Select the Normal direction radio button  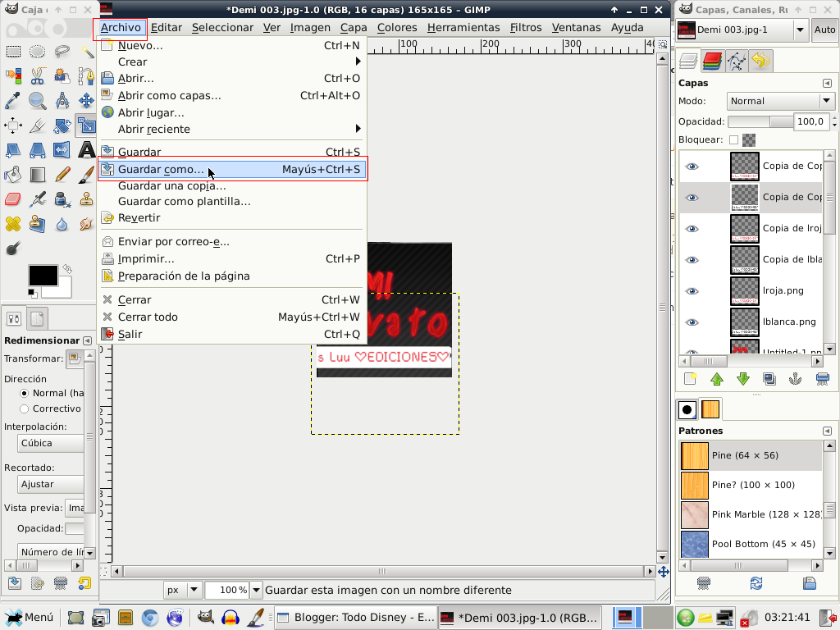click(24, 393)
